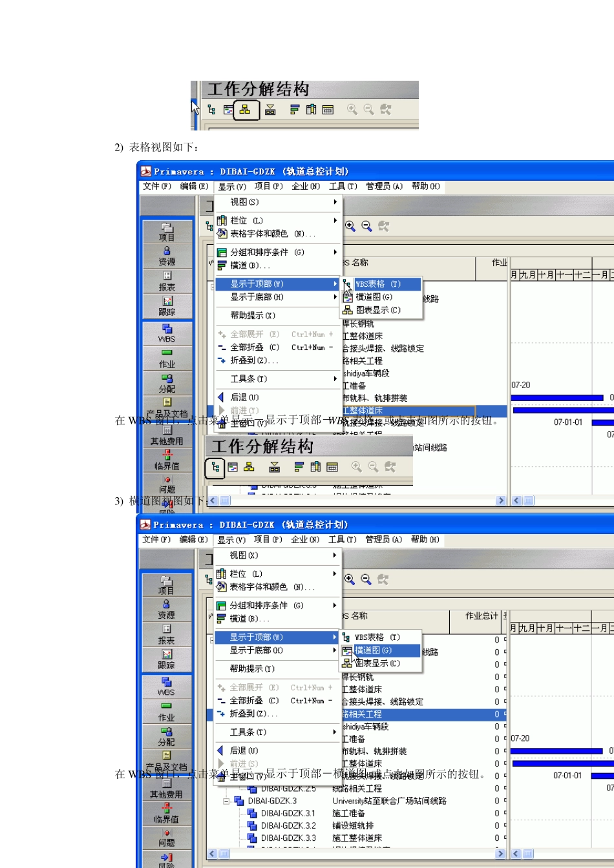Click zoom in magnifier in lower Primavera toolbar

[349, 579]
